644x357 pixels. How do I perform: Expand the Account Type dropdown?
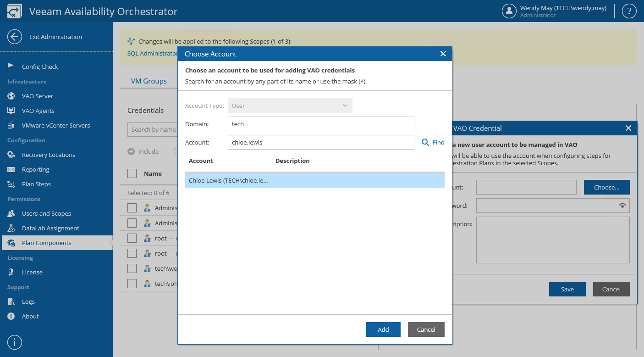290,106
